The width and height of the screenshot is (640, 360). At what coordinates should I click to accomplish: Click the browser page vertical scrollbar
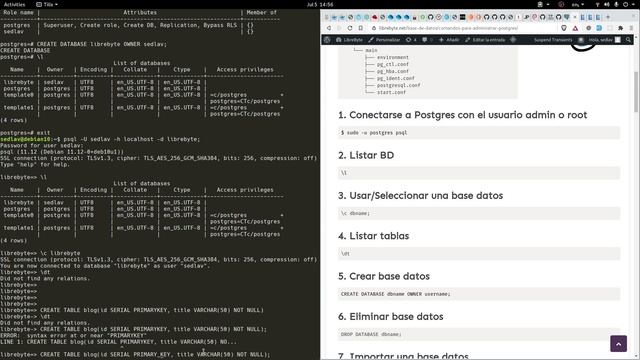636,92
